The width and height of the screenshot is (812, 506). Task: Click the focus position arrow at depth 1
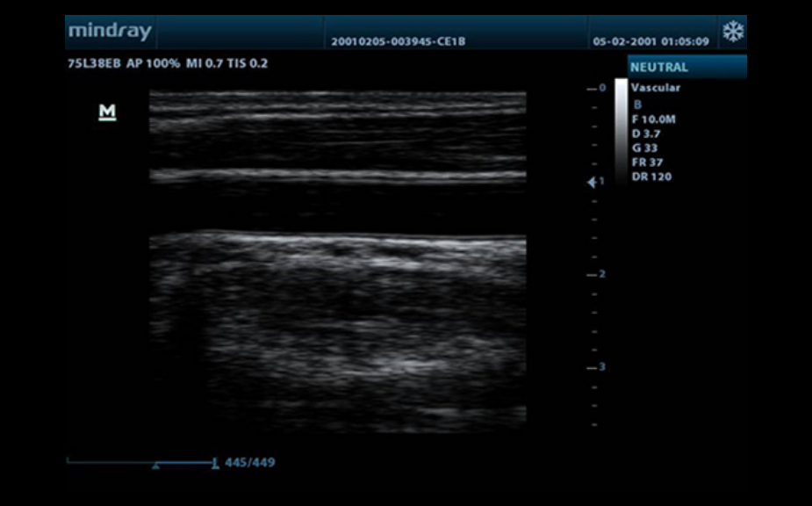pyautogui.click(x=592, y=183)
